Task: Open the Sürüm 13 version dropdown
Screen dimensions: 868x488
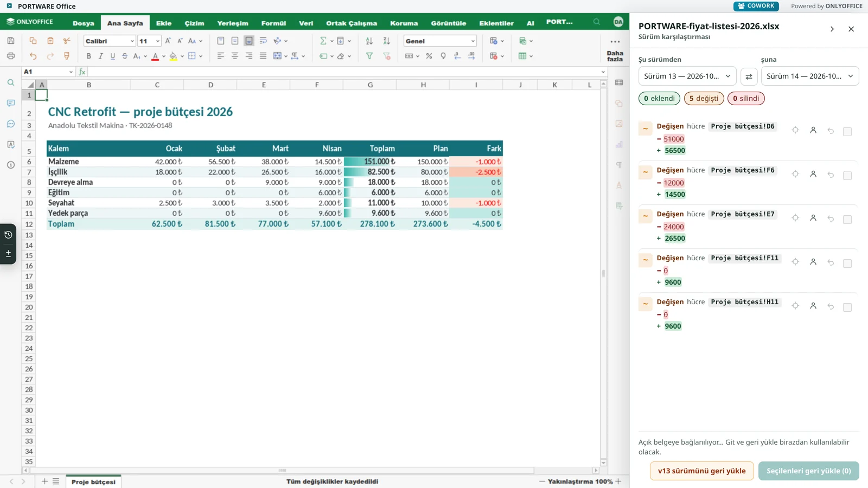Action: tap(687, 76)
